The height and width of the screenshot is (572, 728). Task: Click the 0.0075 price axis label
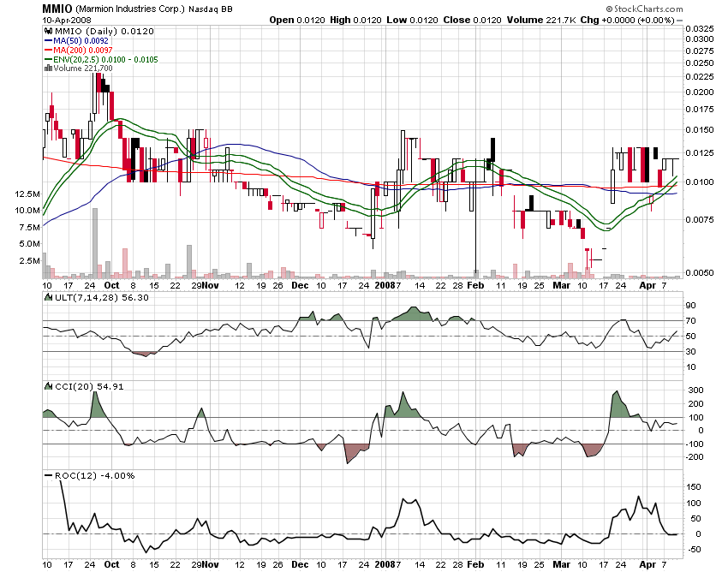click(700, 219)
